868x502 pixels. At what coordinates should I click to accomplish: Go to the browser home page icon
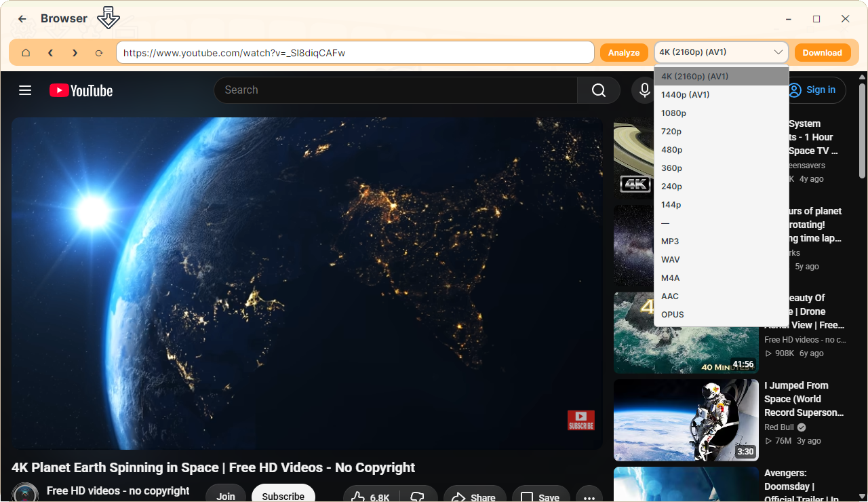coord(26,52)
